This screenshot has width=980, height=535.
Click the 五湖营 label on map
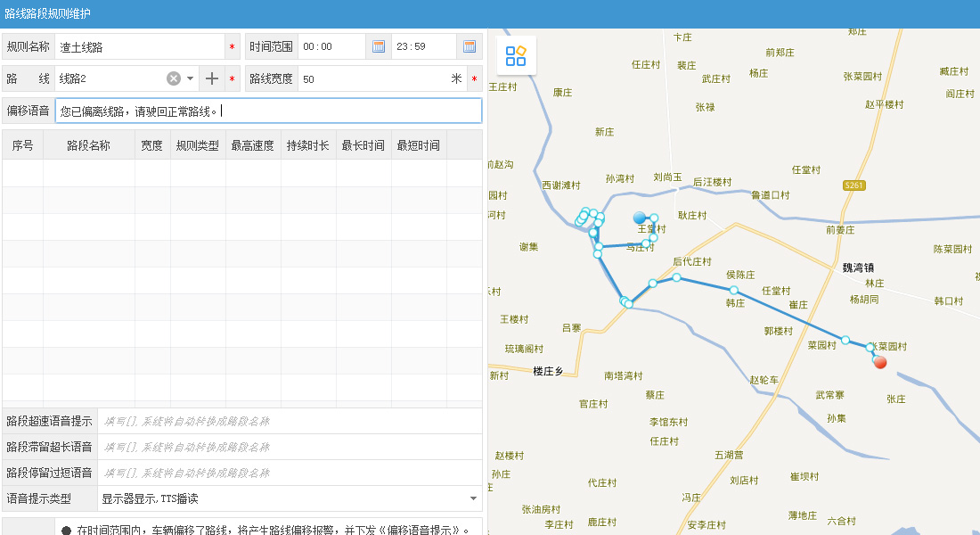coord(729,455)
